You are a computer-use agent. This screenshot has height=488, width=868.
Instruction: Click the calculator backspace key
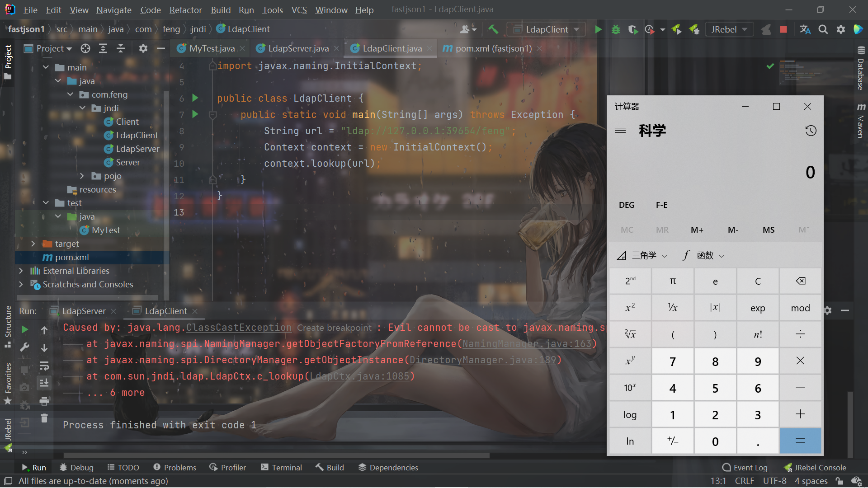pyautogui.click(x=800, y=281)
